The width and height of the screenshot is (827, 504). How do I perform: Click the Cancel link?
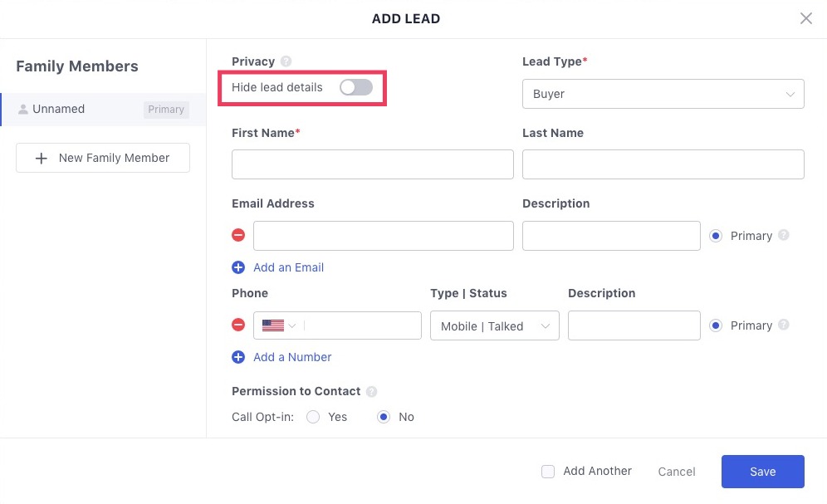[677, 472]
